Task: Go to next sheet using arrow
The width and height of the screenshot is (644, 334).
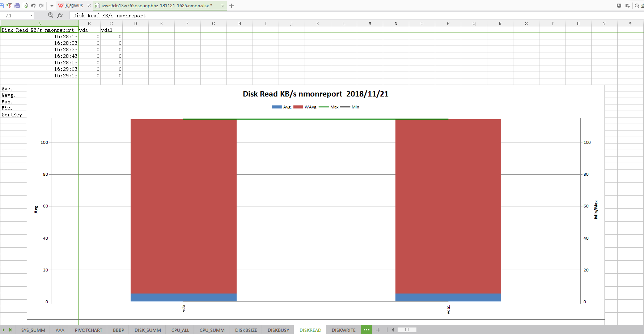Action: coord(4,330)
